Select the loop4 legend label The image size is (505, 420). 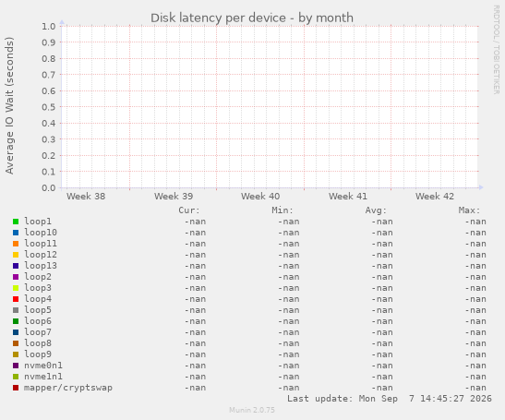pos(38,299)
